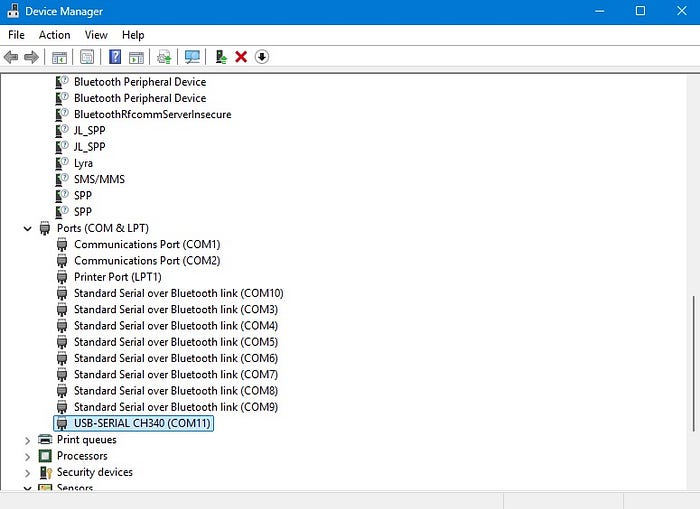Click the vertical scrollbar thumb of device tree
700x509 pixels.
click(x=693, y=363)
